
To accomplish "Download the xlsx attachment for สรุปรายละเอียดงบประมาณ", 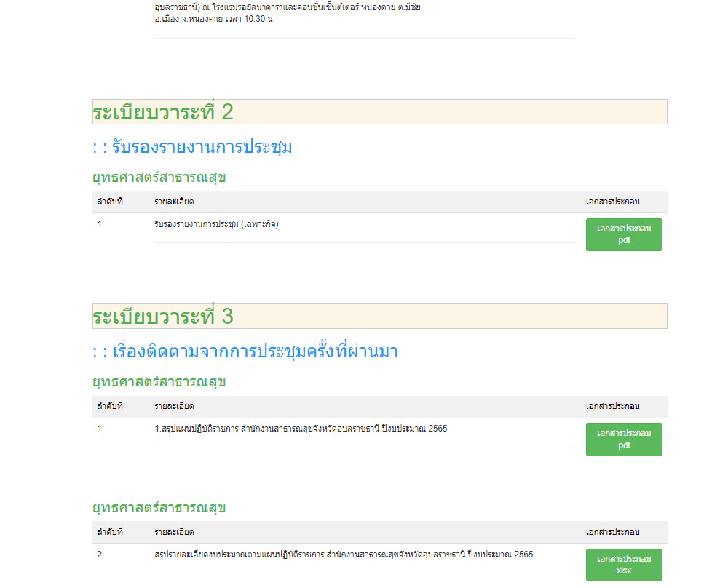I will pos(624,565).
